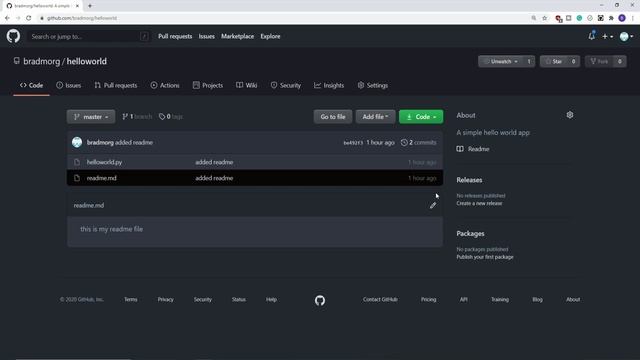Image resolution: width=640 pixels, height=360 pixels.
Task: Click Create a new release link
Action: click(479, 203)
